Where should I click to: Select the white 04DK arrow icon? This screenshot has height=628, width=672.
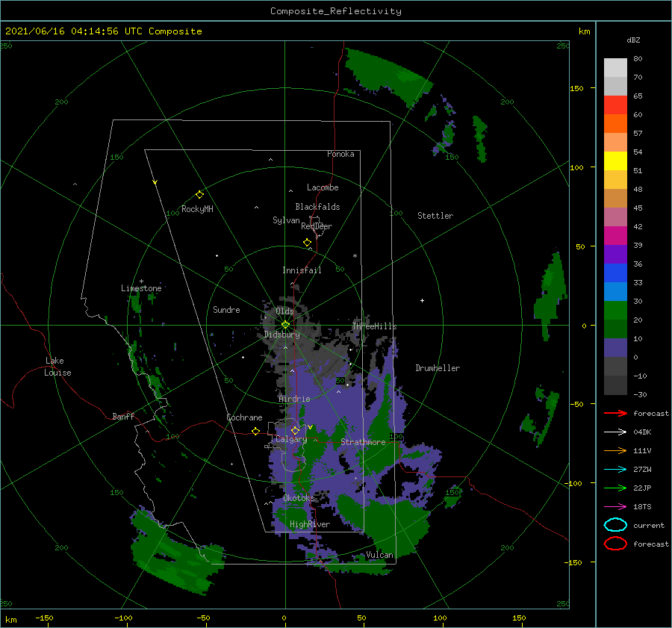click(x=615, y=432)
